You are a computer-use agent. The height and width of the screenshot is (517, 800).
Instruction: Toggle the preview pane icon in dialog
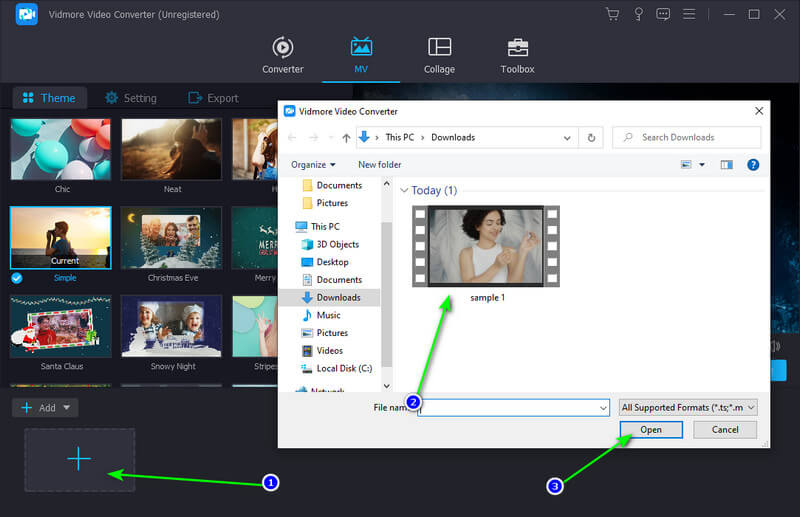727,164
